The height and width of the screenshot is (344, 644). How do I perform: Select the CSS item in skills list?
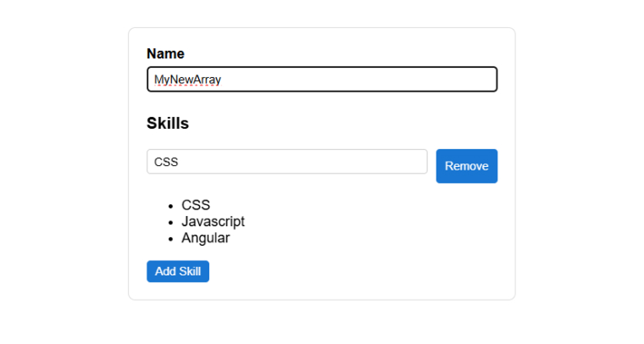(196, 205)
